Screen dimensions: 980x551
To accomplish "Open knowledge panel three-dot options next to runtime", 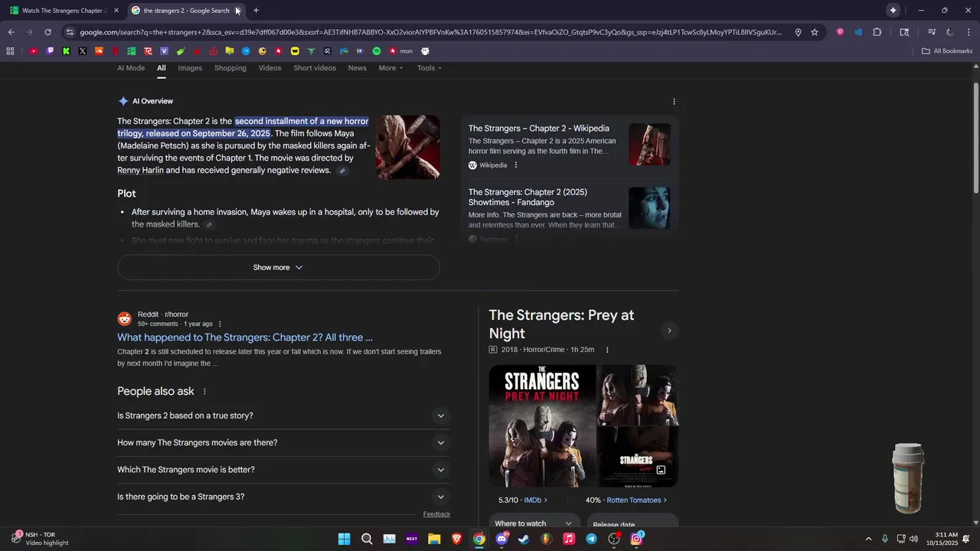I will 607,350.
